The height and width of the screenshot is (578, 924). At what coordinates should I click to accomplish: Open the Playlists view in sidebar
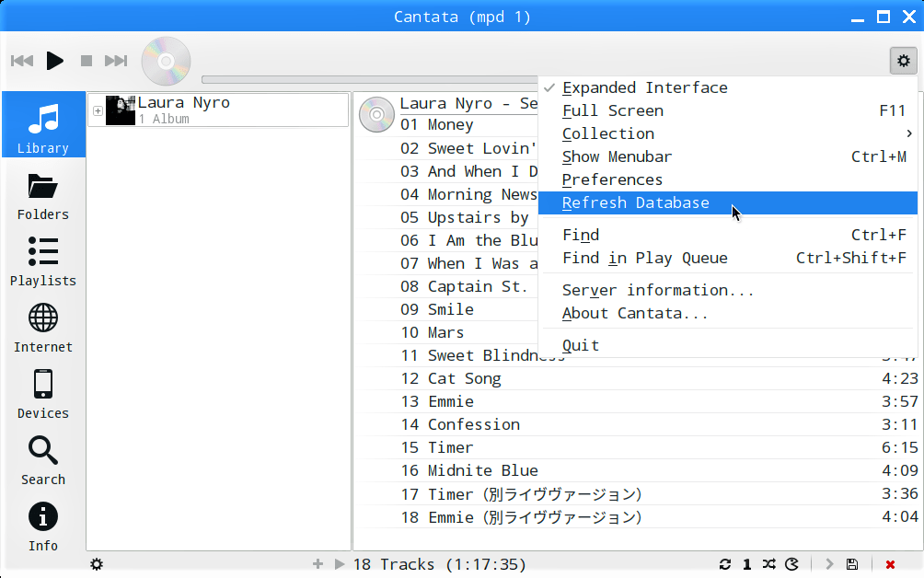[x=43, y=263]
